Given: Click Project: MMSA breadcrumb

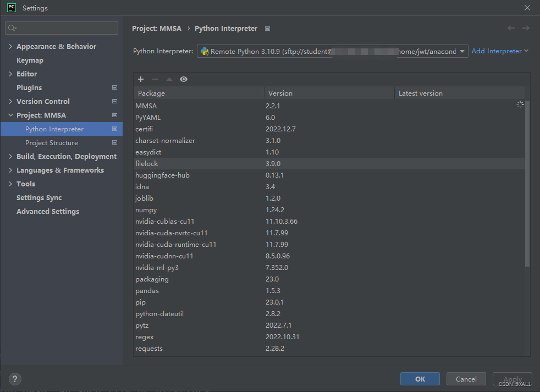Looking at the screenshot, I should coord(157,28).
